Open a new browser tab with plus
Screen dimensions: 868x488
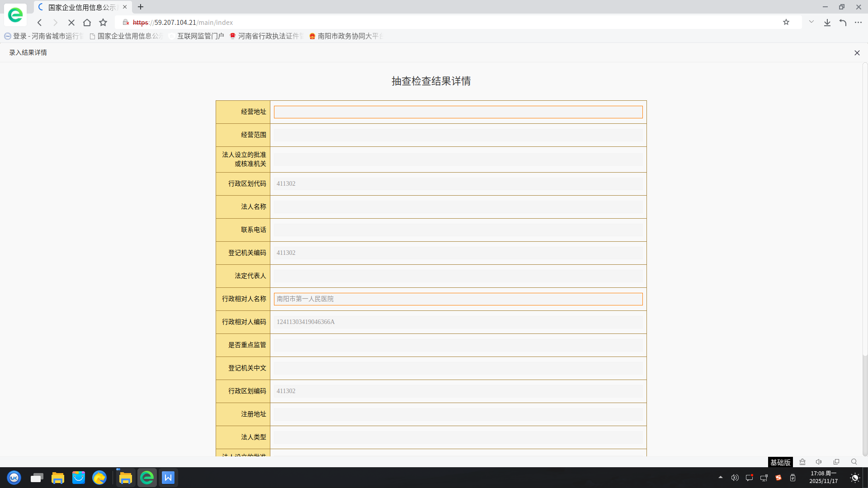[141, 7]
